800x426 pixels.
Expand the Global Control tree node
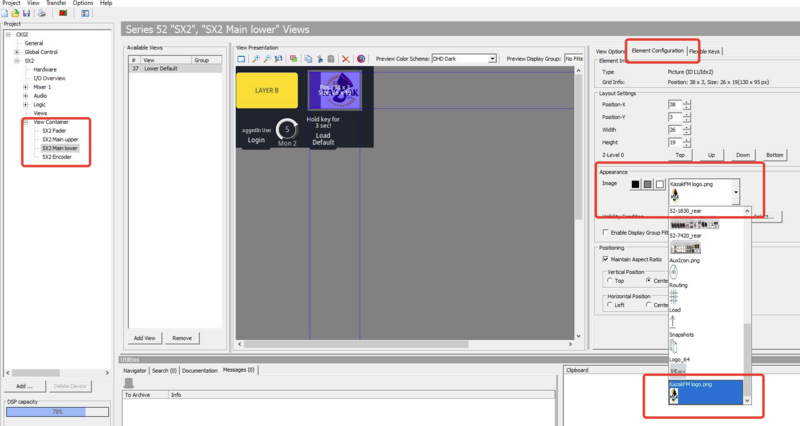[x=17, y=52]
